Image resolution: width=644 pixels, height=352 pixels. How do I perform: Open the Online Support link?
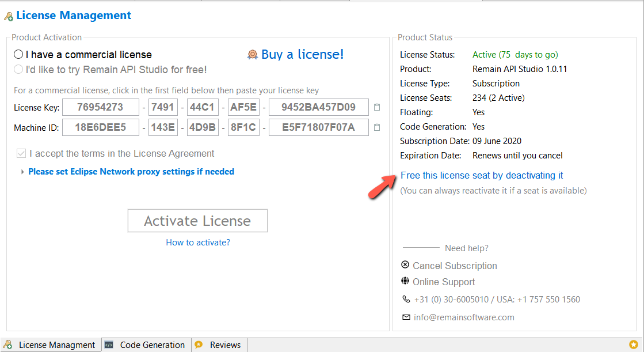[x=444, y=282]
